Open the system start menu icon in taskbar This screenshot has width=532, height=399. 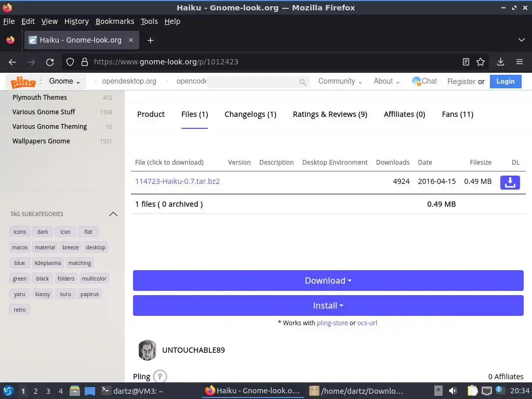coord(8,391)
